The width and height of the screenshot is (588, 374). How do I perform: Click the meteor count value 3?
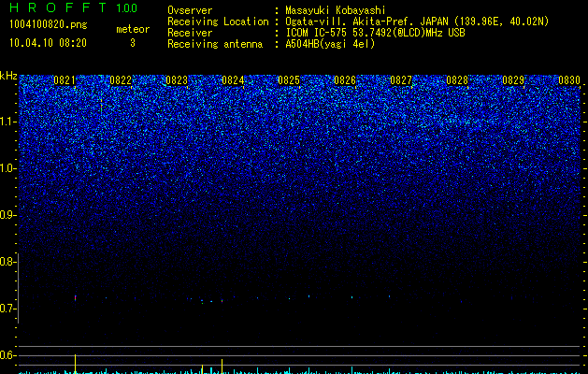133,43
